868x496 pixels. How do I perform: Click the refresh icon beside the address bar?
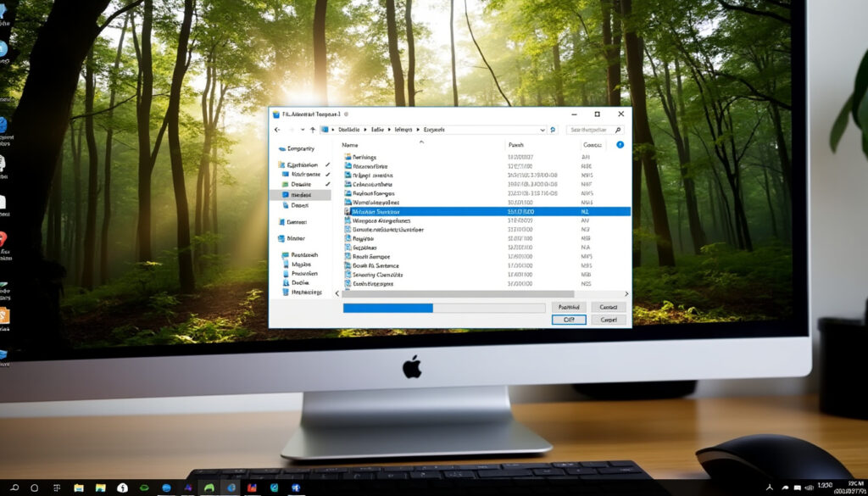click(553, 130)
